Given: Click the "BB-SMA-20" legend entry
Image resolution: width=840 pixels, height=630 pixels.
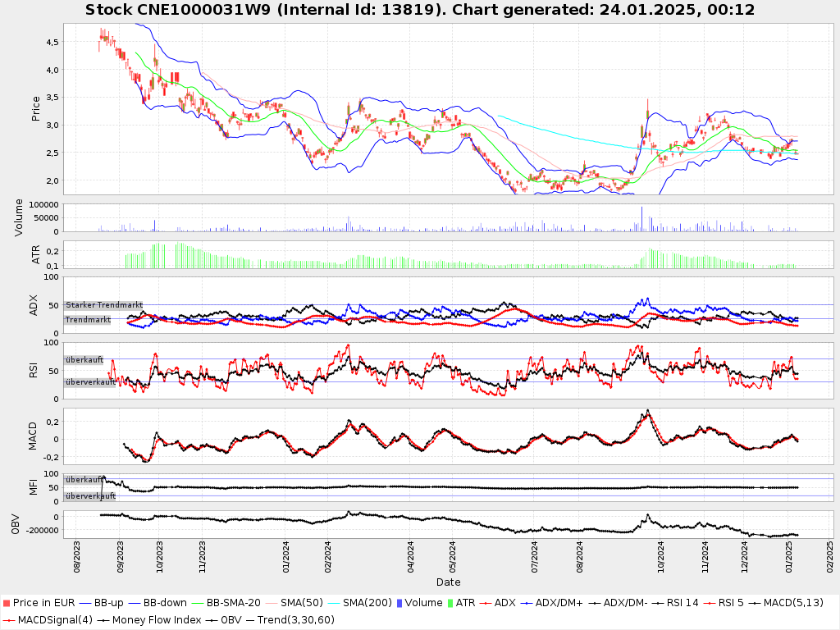Looking at the screenshot, I should tap(234, 603).
